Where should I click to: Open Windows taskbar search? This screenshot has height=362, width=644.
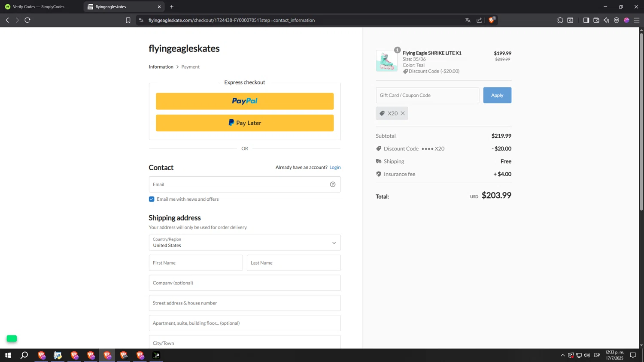[24, 355]
